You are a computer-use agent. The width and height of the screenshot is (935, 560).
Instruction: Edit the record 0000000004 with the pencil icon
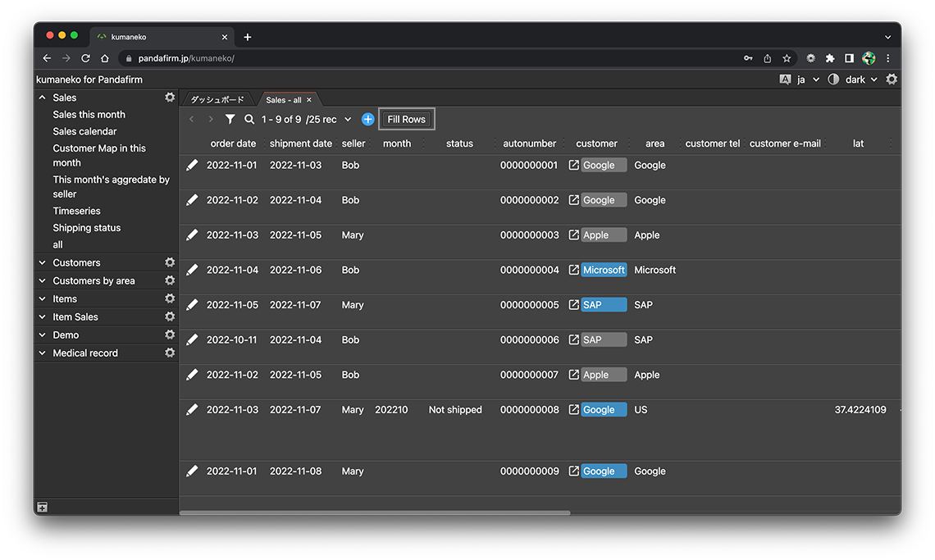[x=192, y=270]
